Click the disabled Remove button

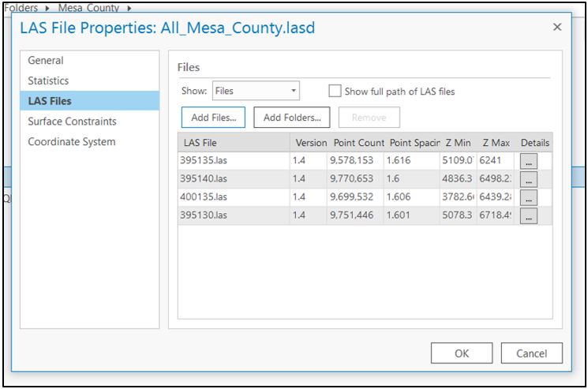[x=369, y=118]
